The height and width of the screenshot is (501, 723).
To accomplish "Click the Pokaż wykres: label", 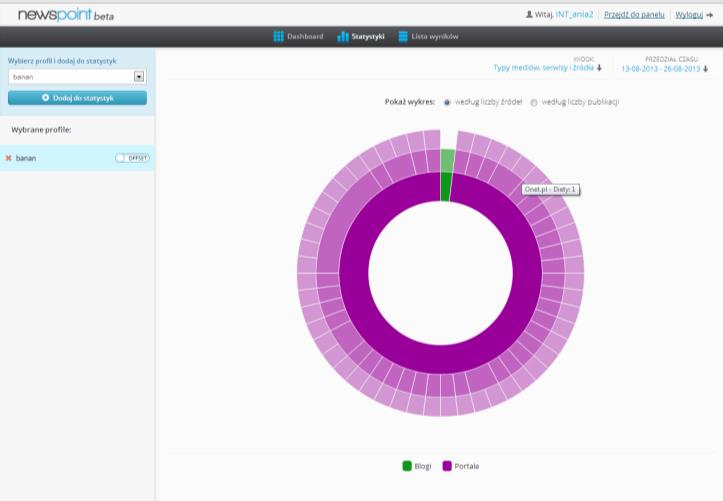I will [x=409, y=102].
